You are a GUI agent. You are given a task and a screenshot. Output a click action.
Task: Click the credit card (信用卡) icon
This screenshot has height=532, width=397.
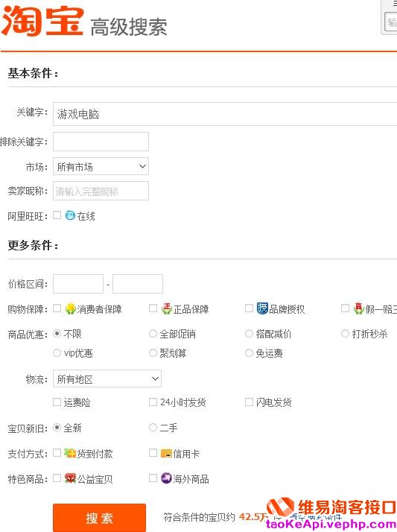coord(166,453)
